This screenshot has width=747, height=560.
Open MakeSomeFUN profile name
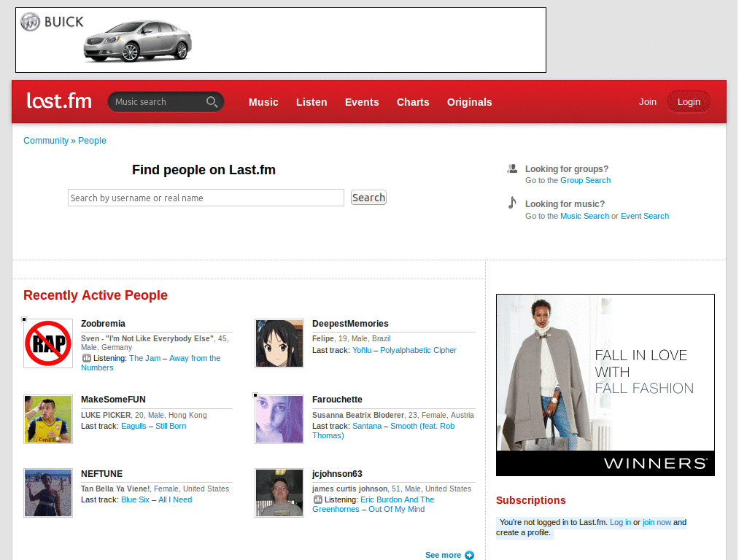pyautogui.click(x=113, y=399)
